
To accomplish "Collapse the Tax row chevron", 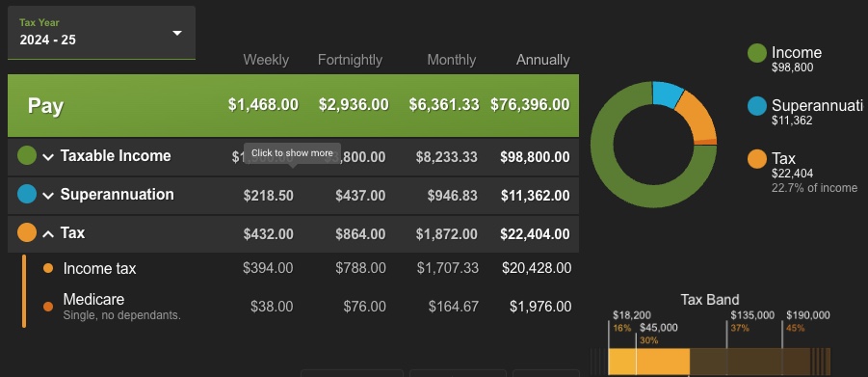I will (48, 234).
